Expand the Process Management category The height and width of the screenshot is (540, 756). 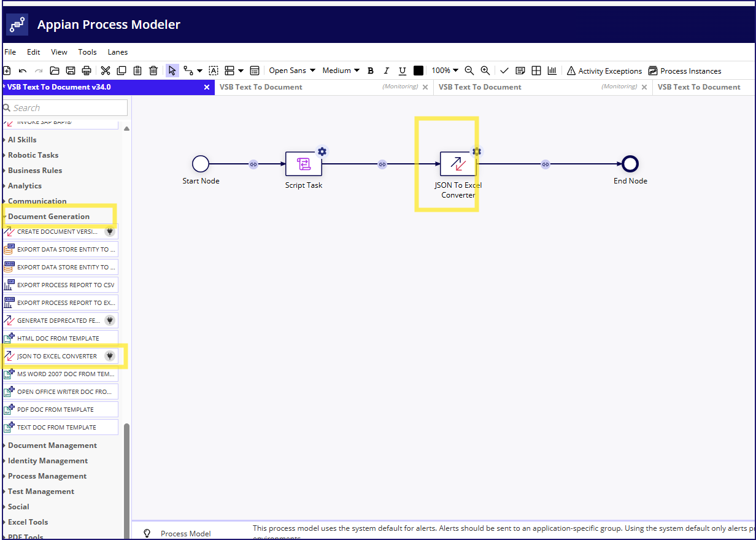tap(47, 476)
